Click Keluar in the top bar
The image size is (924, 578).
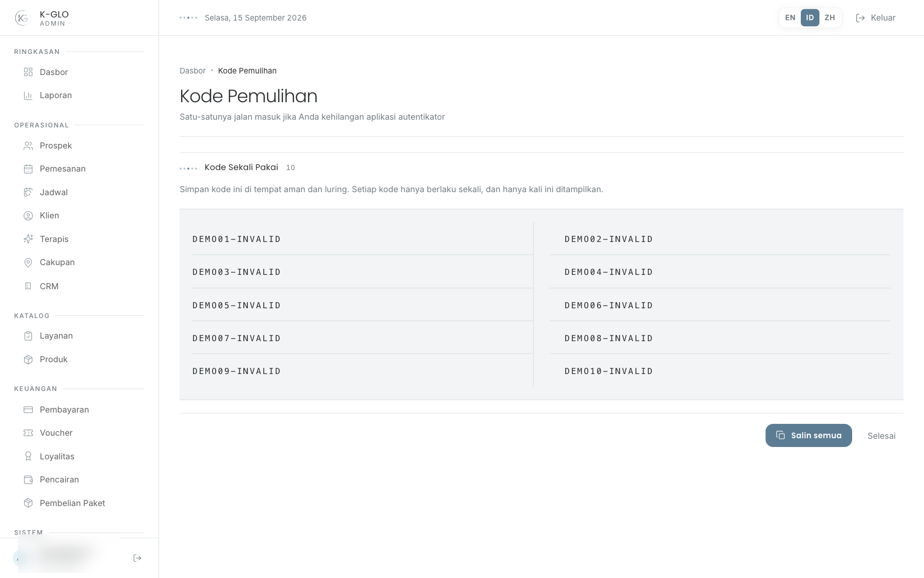(x=876, y=17)
